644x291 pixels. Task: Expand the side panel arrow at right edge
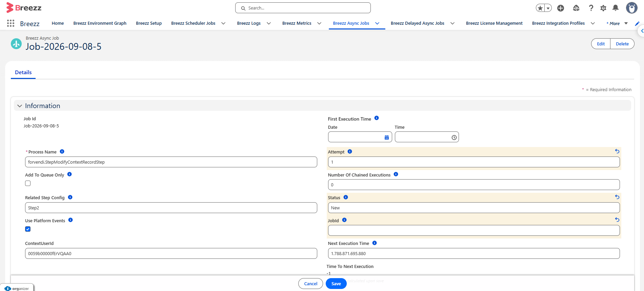pyautogui.click(x=641, y=31)
